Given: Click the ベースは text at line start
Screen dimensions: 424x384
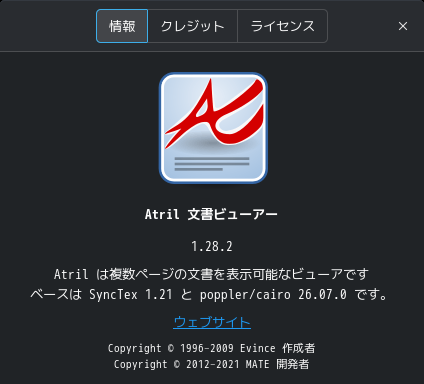Looking at the screenshot, I should click(x=56, y=295).
